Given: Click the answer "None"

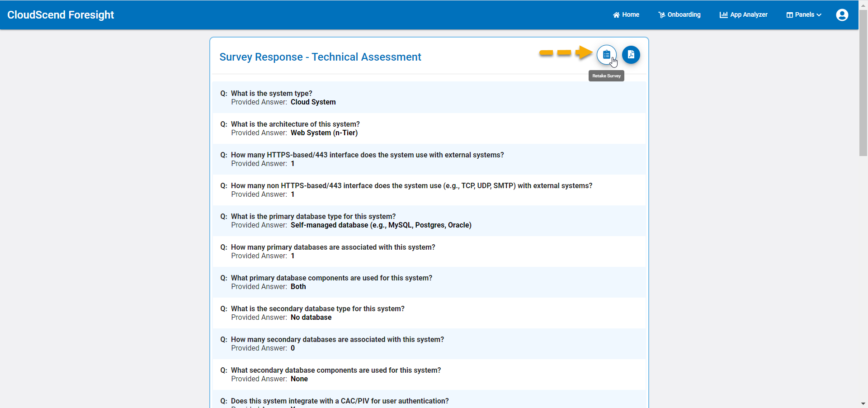Looking at the screenshot, I should point(299,379).
